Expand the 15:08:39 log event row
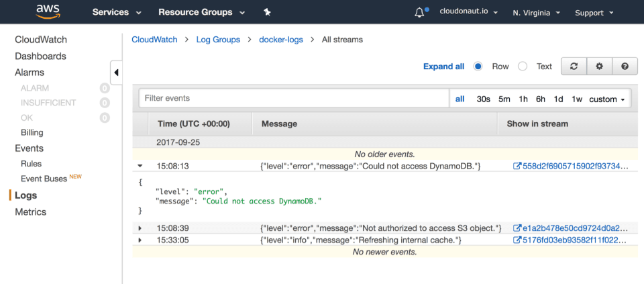Screen dimensions: 644x284 tap(140, 229)
